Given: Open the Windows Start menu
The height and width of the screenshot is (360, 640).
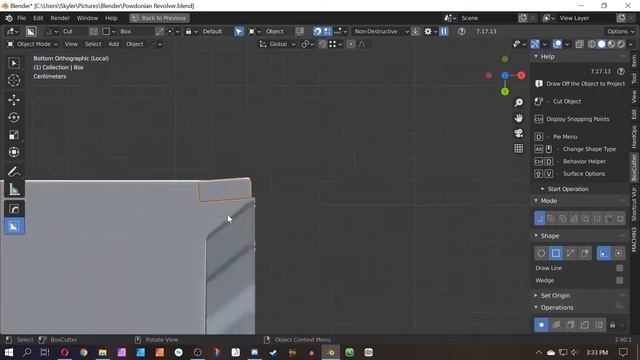Looking at the screenshot, I should pyautogui.click(x=8, y=352).
